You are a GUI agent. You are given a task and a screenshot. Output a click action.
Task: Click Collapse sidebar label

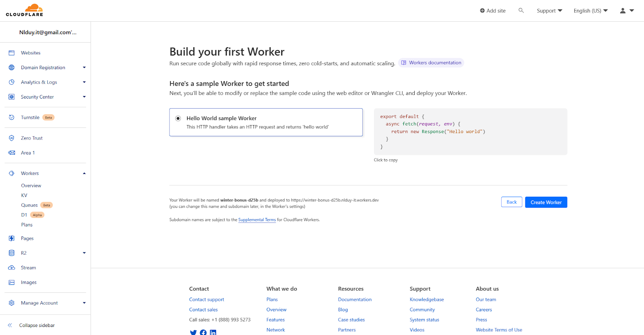pos(37,325)
